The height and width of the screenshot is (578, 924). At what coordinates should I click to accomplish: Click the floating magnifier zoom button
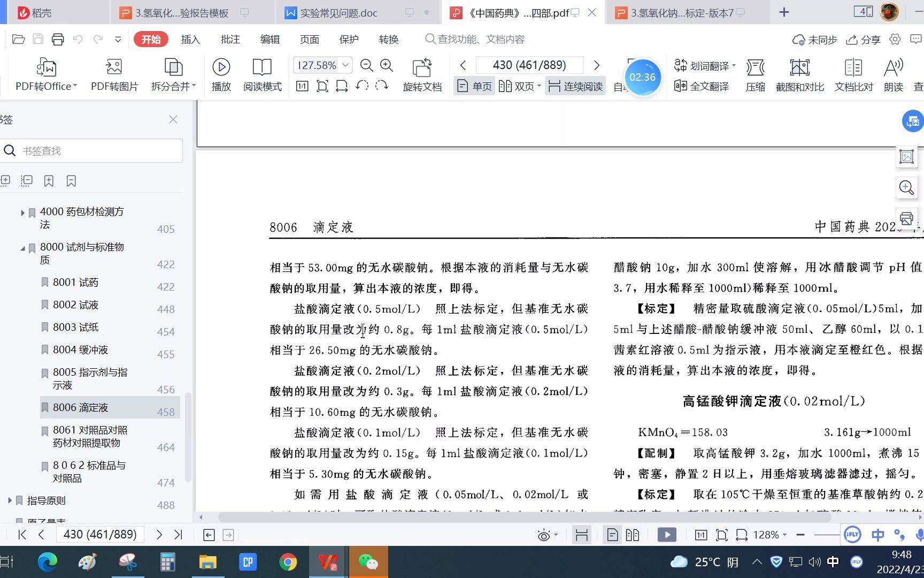click(x=906, y=187)
